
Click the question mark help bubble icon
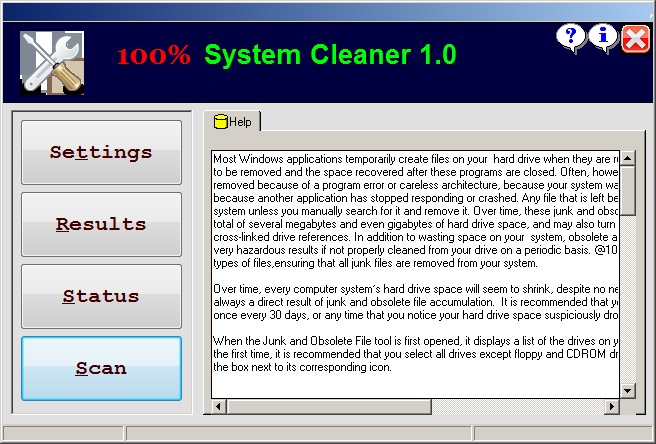pyautogui.click(x=571, y=38)
